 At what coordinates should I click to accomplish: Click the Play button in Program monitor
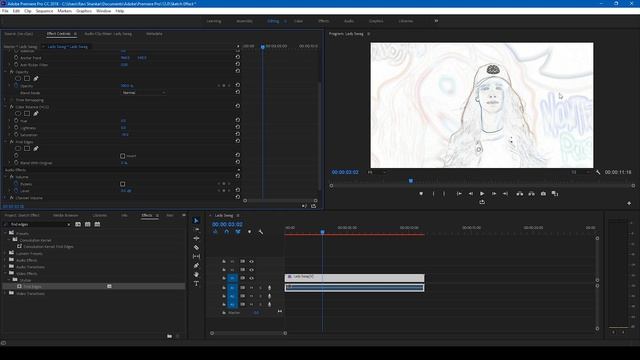pos(482,193)
